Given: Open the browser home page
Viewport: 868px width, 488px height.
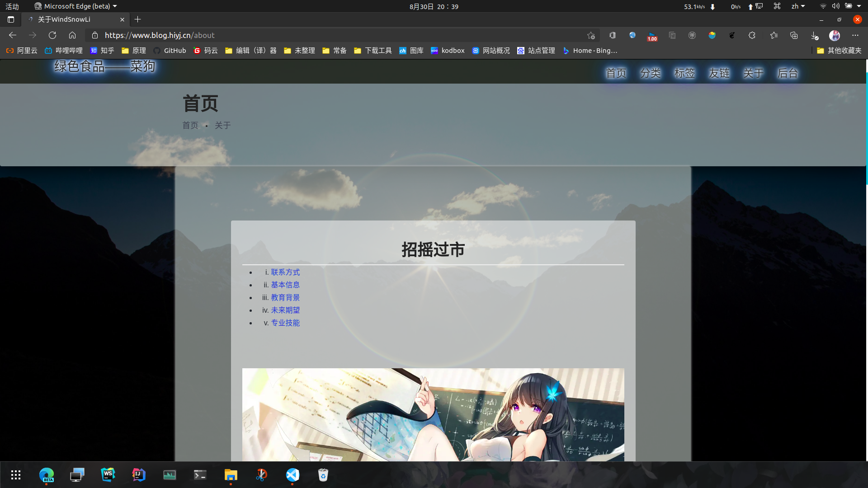Looking at the screenshot, I should point(72,35).
